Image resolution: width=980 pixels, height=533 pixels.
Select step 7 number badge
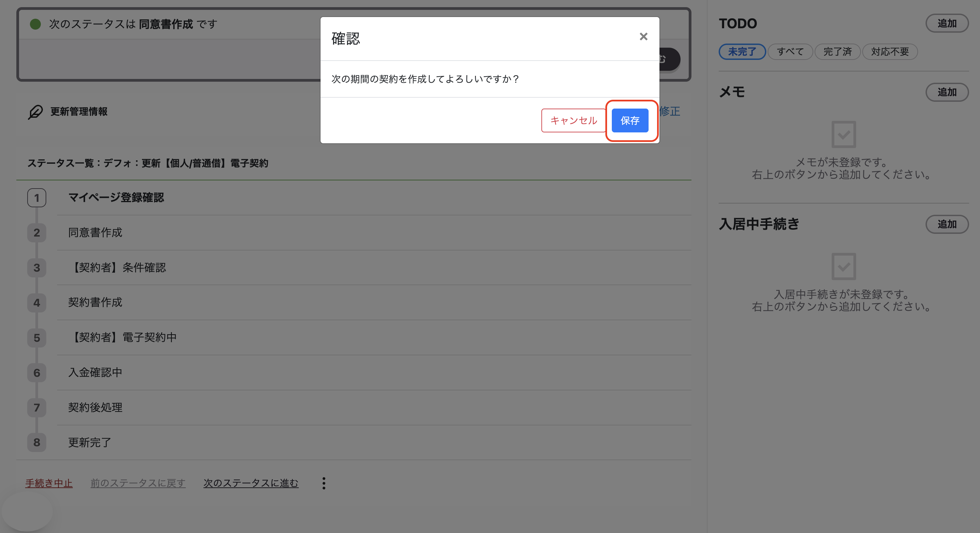pyautogui.click(x=36, y=408)
